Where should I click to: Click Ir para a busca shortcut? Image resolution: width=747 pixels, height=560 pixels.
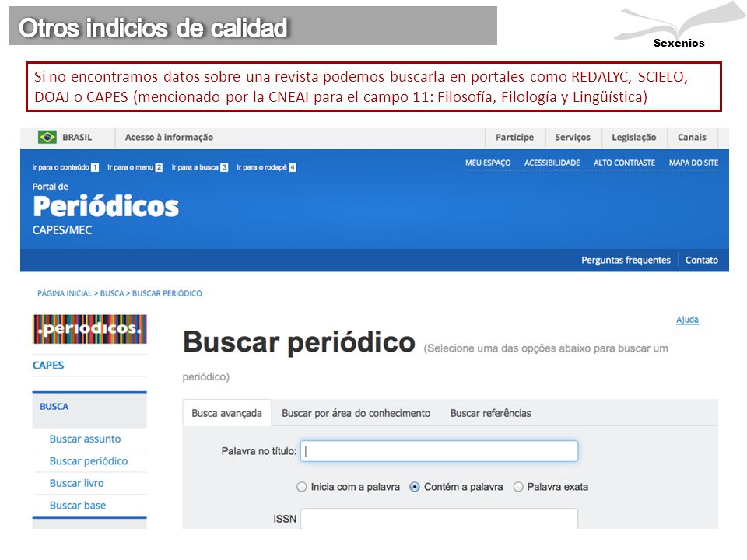[x=200, y=167]
